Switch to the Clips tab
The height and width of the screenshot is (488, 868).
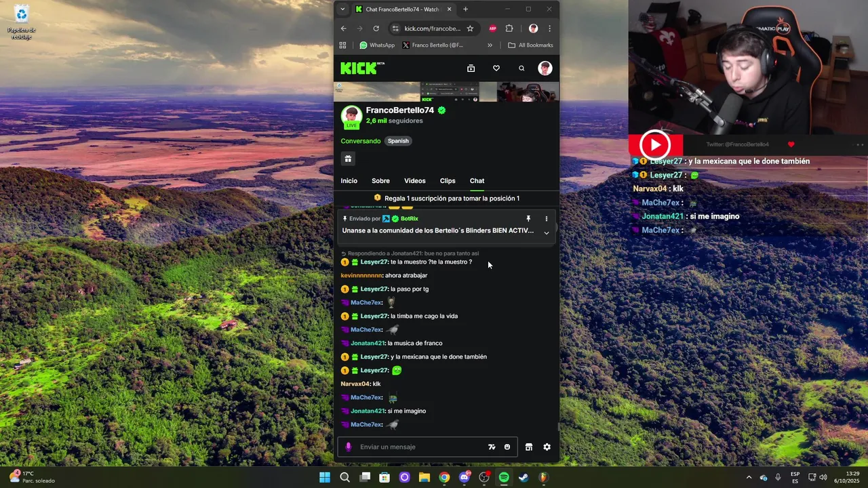pos(448,181)
